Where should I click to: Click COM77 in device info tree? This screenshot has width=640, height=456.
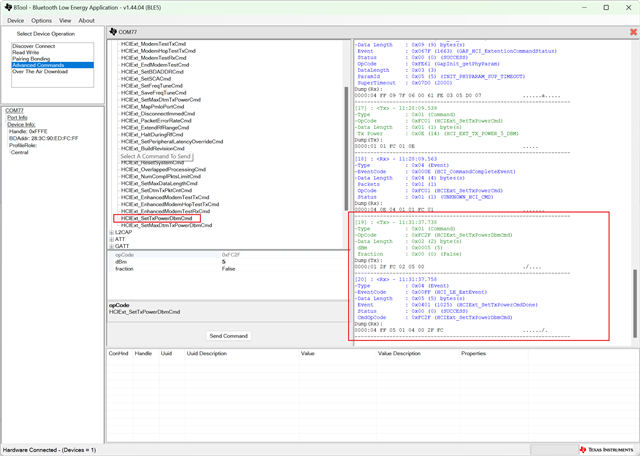pyautogui.click(x=14, y=111)
